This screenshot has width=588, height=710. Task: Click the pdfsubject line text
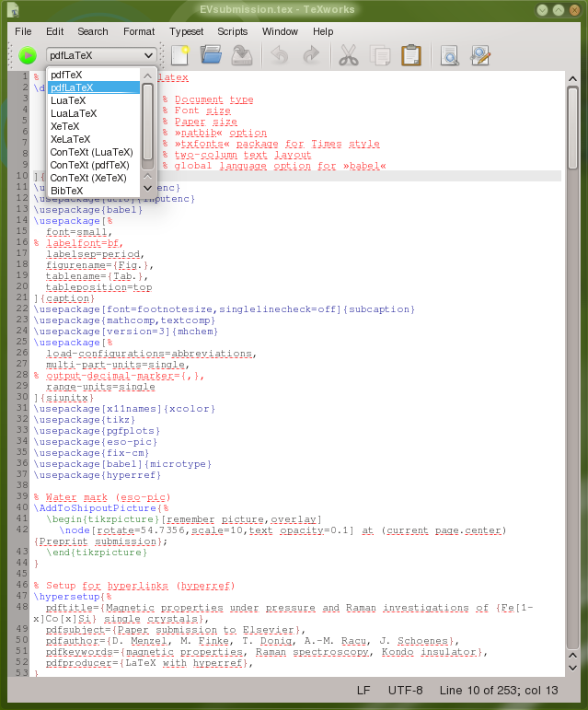tap(176, 629)
